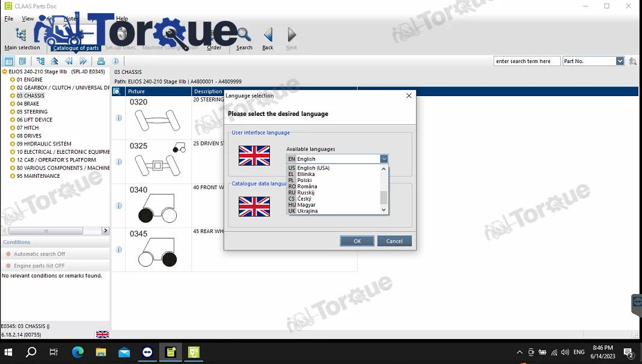Expand the 04 BRAKE tree node
The width and height of the screenshot is (642, 364).
13,104
